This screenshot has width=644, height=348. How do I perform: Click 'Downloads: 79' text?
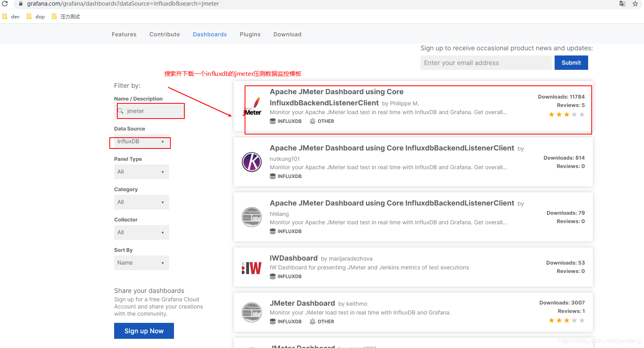coord(565,213)
